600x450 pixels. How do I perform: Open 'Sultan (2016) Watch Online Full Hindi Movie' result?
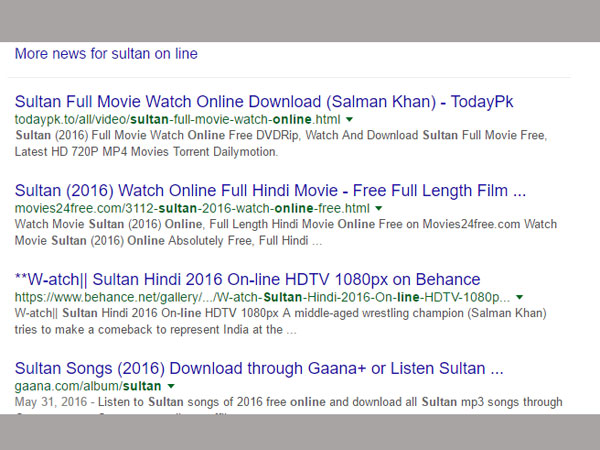click(270, 191)
